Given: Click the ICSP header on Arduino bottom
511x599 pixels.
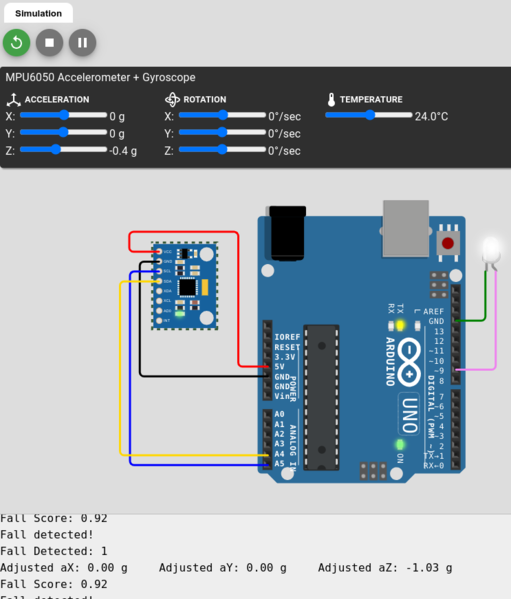Looking at the screenshot, I should [373, 471].
